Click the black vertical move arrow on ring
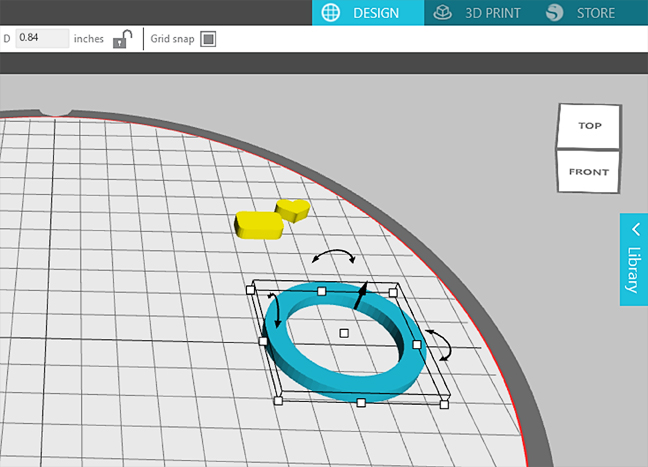The width and height of the screenshot is (648, 467). (x=361, y=295)
